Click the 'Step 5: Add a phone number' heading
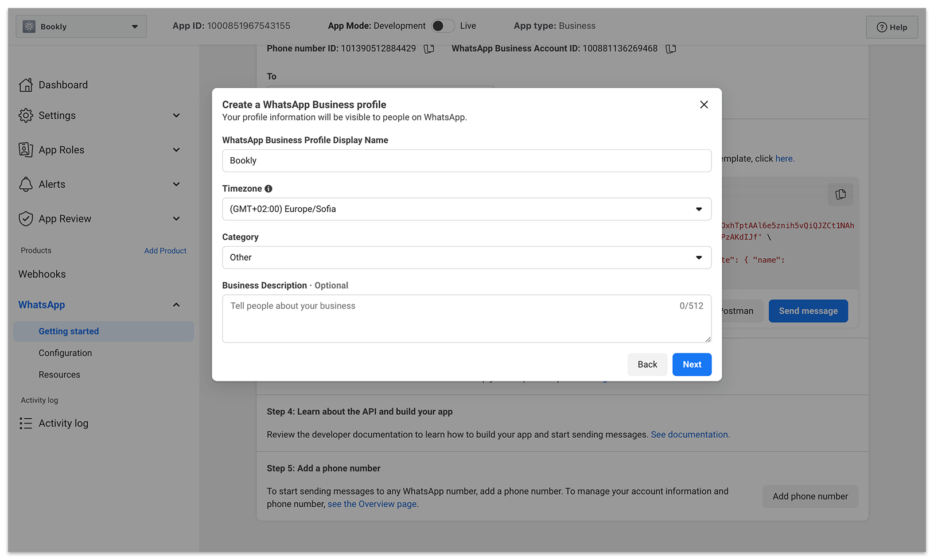The height and width of the screenshot is (560, 934). 324,468
